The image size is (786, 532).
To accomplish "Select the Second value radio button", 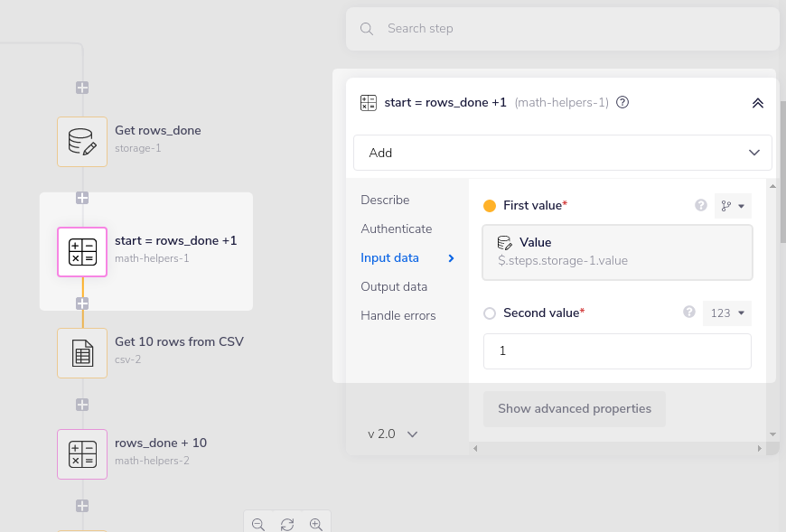I will click(489, 313).
